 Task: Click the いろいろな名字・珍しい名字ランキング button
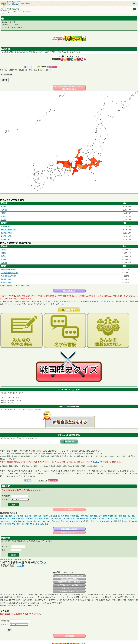tap(69, 576)
